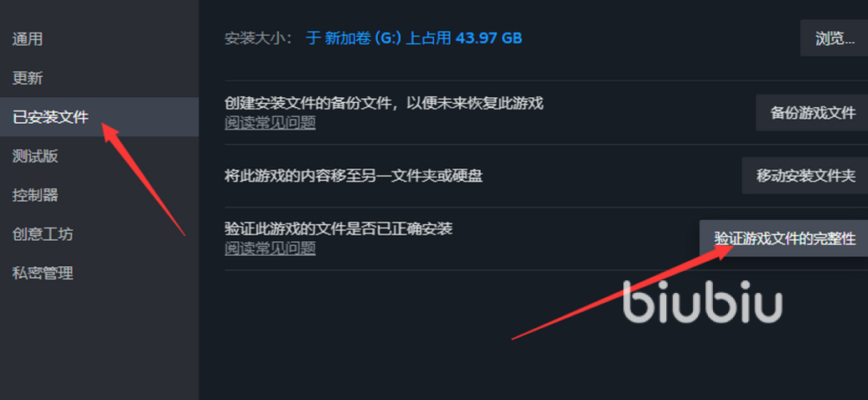Click the 浏览... button
Image resolution: width=868 pixels, height=400 pixels.
[x=834, y=38]
